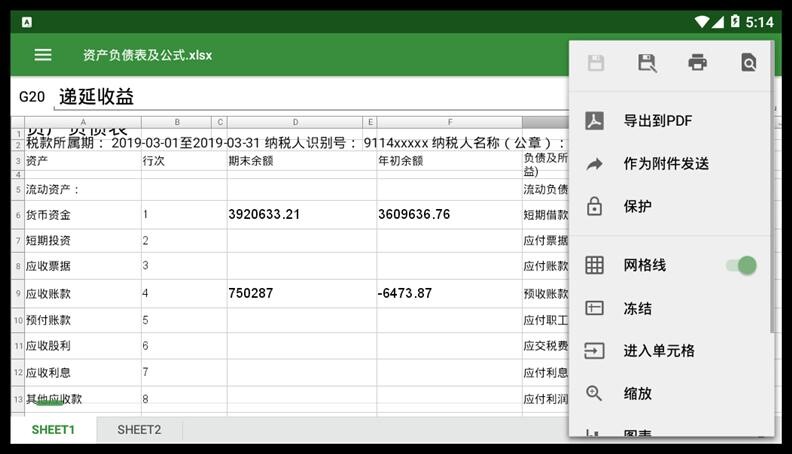Choose 进入单元格 go to cell
Screen dimensions: 792x454
point(658,351)
